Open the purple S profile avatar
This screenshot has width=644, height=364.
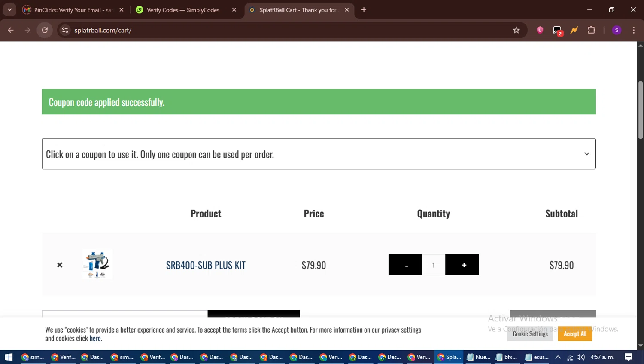pos(617,30)
